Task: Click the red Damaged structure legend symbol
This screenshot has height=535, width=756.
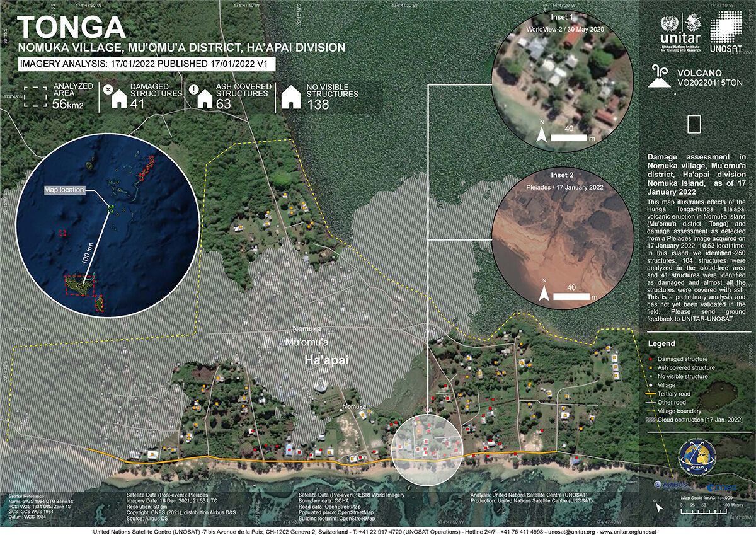Action: coord(651,359)
